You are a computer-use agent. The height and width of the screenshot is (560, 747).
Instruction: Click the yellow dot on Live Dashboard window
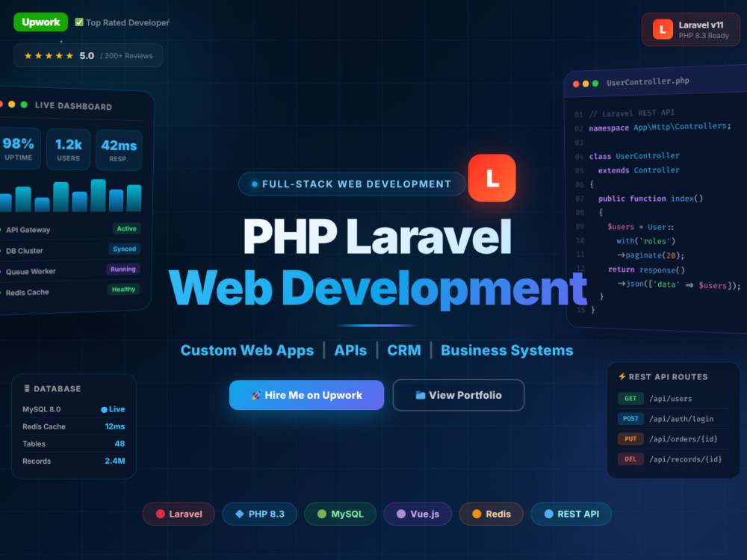pos(12,105)
